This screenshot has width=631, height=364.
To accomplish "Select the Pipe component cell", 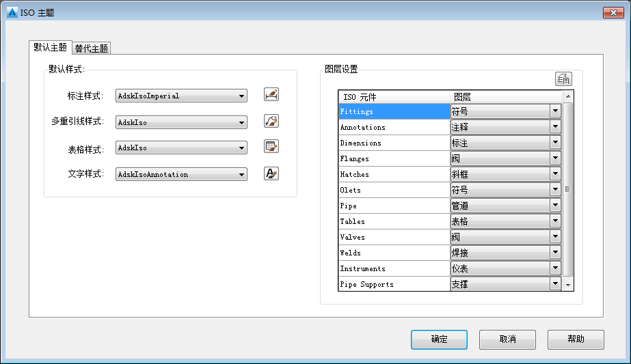I will pyautogui.click(x=394, y=206).
